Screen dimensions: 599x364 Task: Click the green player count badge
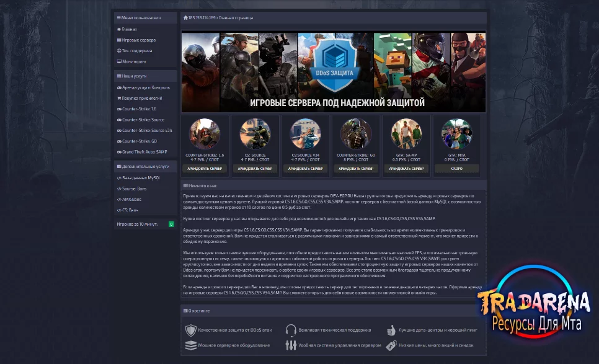click(171, 224)
